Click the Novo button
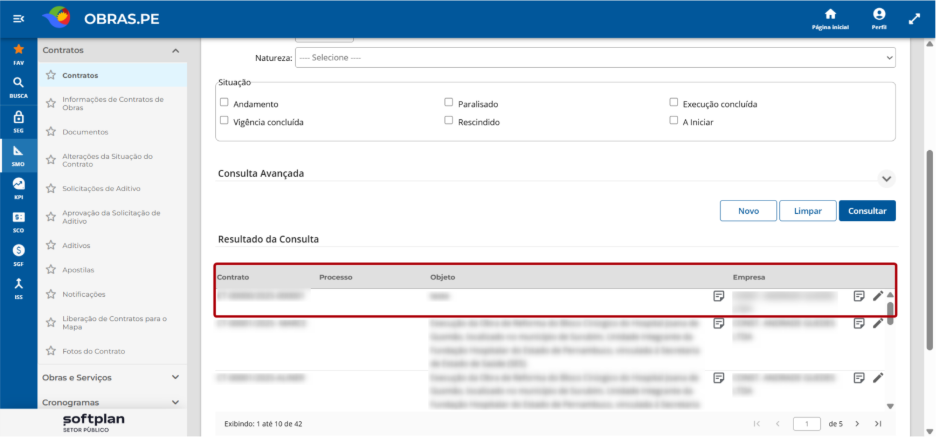 click(x=748, y=211)
